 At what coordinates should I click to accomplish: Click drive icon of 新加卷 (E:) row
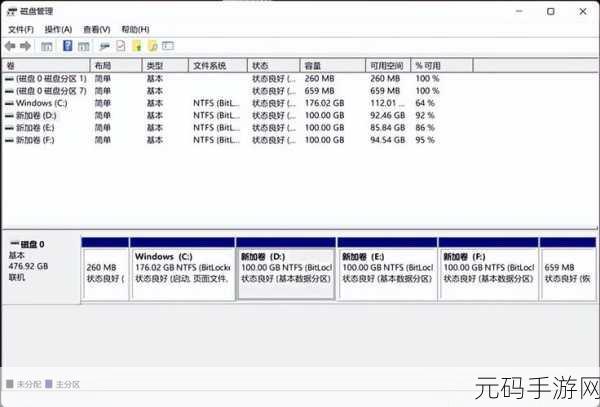coord(9,128)
